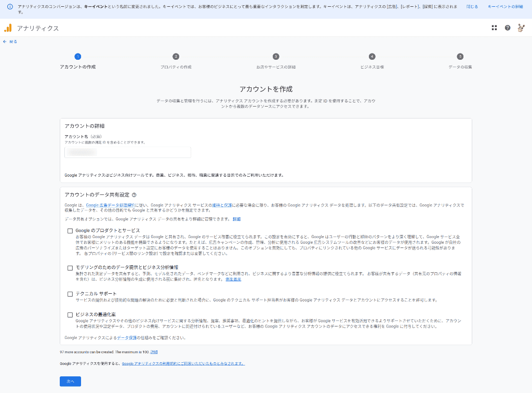
Task: Dismiss banner with 閉じる link
Action: [472, 7]
